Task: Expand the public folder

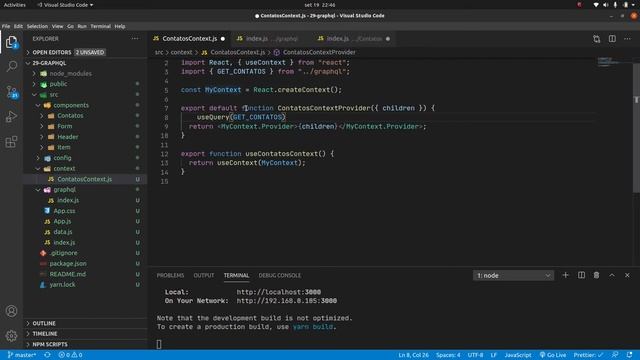Action: [86, 84]
